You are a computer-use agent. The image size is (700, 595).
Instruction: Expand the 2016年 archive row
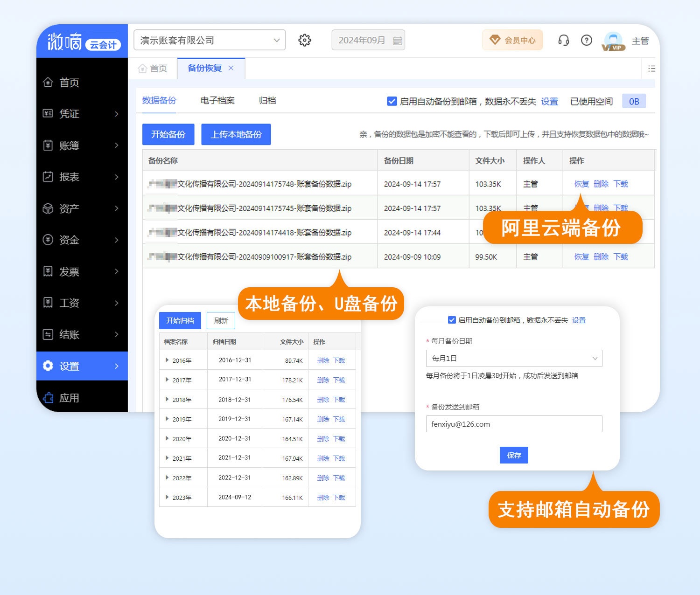pos(167,360)
